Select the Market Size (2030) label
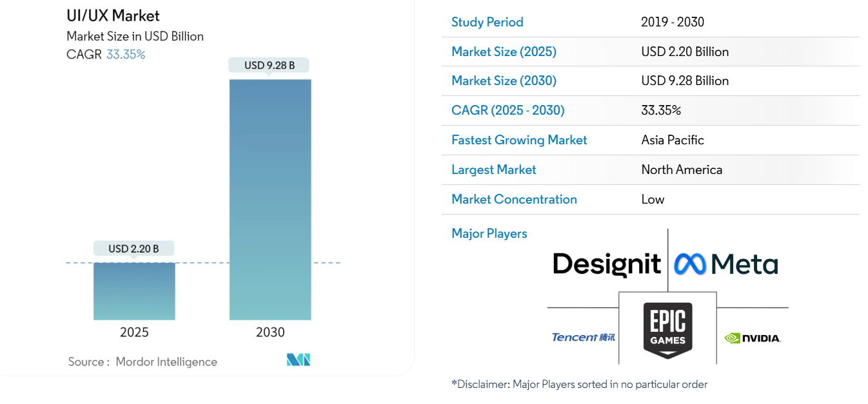Image resolution: width=868 pixels, height=404 pixels. coord(504,81)
